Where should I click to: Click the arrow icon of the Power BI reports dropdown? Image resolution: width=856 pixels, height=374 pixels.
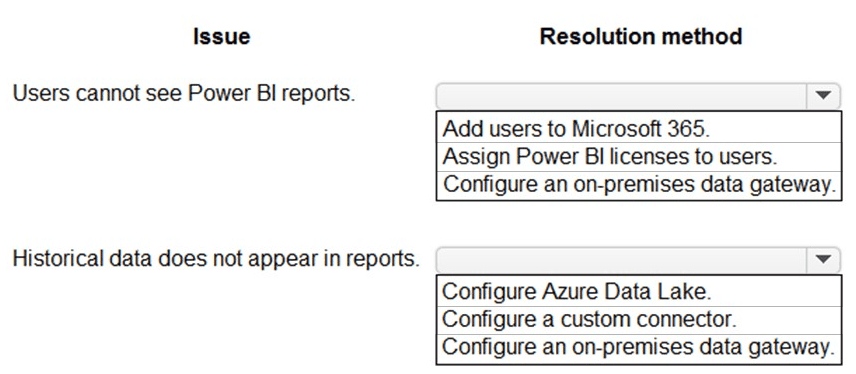(823, 96)
